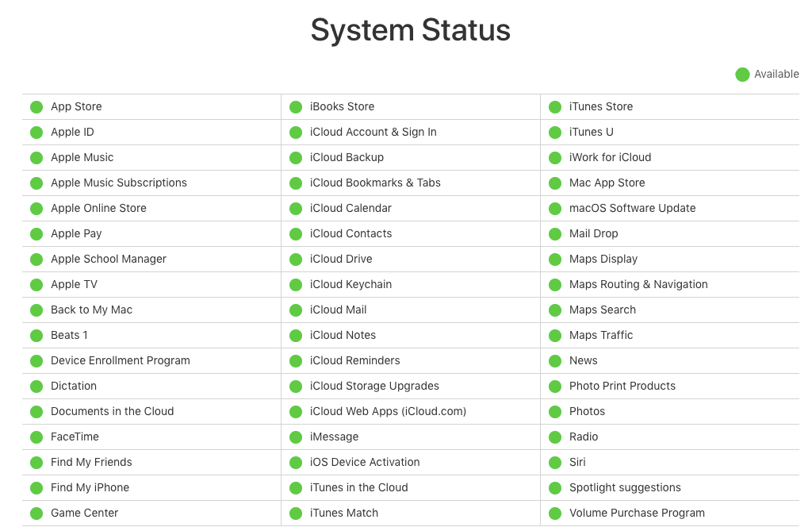Click the Spotlight suggestions entry

click(625, 487)
